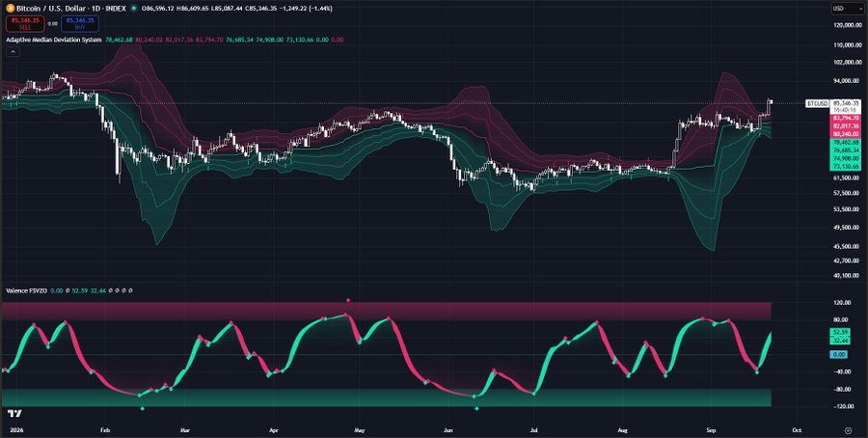The image size is (868, 438).
Task: Click the Aug label on time axis
Action: (x=623, y=430)
